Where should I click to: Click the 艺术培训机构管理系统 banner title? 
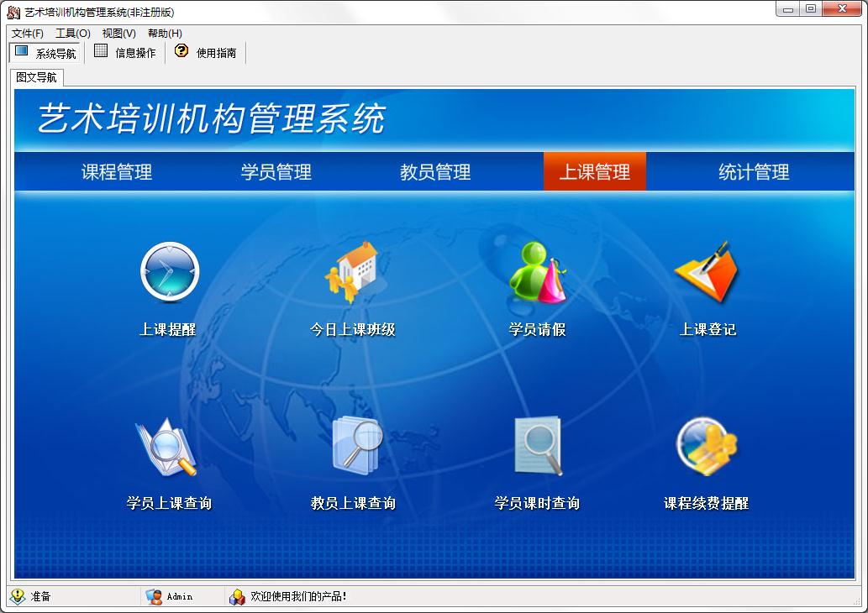tap(212, 118)
